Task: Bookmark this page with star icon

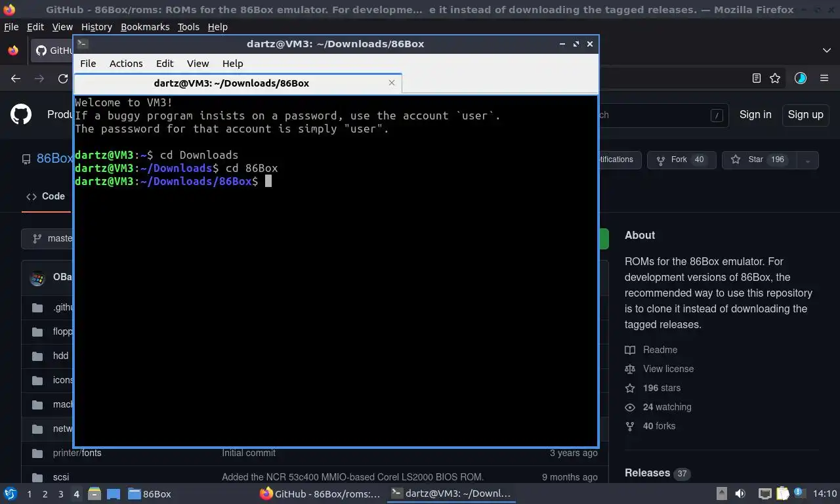Action: pos(775,78)
